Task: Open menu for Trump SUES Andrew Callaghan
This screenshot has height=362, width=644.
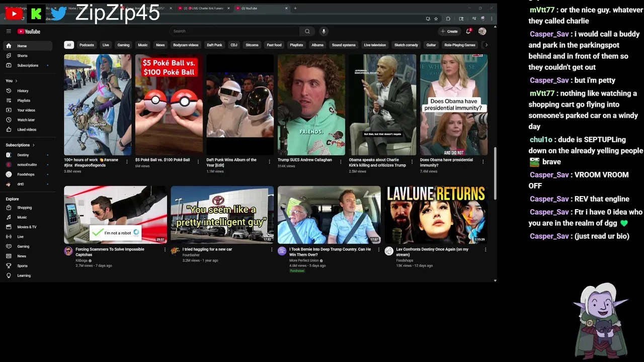Action: coord(341,162)
